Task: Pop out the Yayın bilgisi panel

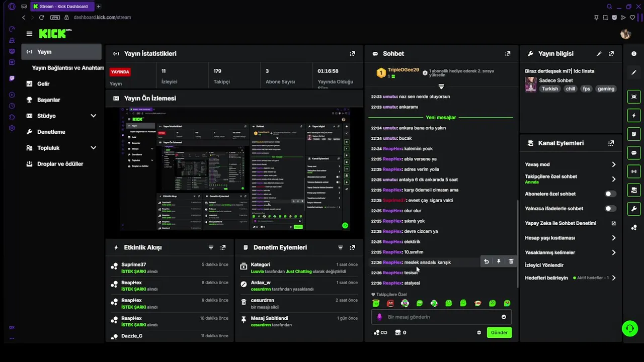Action: tap(611, 54)
